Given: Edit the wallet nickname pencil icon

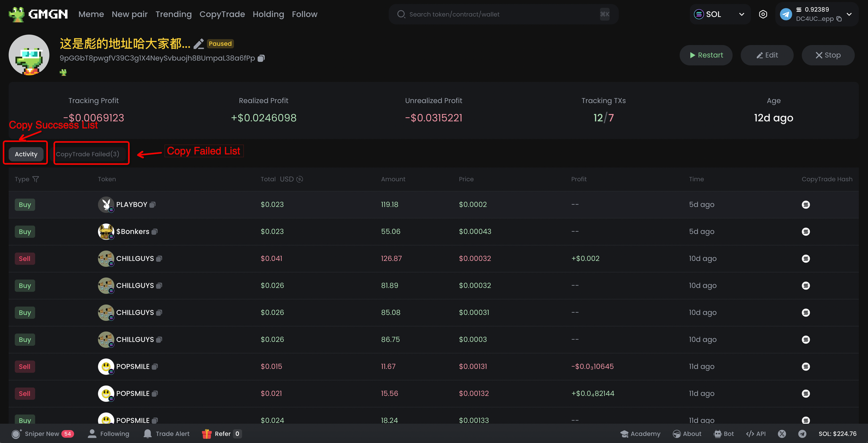Looking at the screenshot, I should (x=199, y=44).
